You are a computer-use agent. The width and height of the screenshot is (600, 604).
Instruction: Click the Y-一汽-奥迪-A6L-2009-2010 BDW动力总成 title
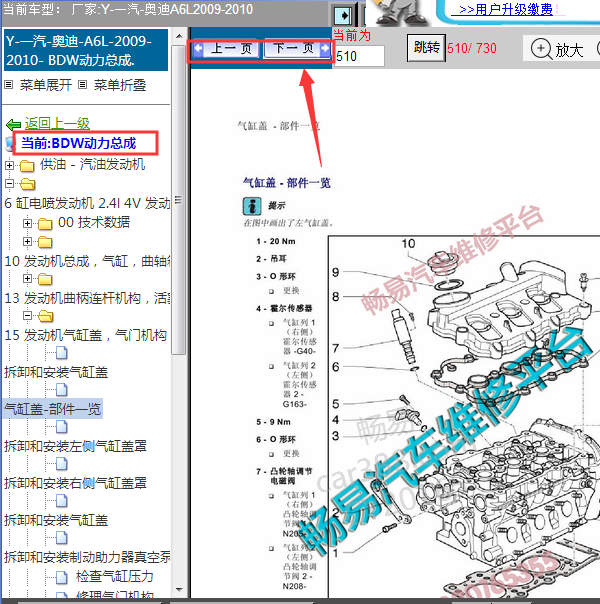[x=85, y=50]
